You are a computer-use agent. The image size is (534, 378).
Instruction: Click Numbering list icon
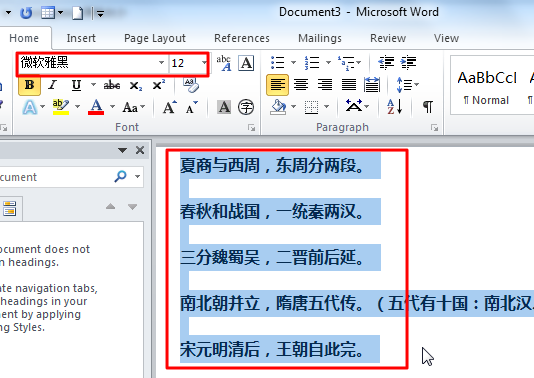pos(312,63)
